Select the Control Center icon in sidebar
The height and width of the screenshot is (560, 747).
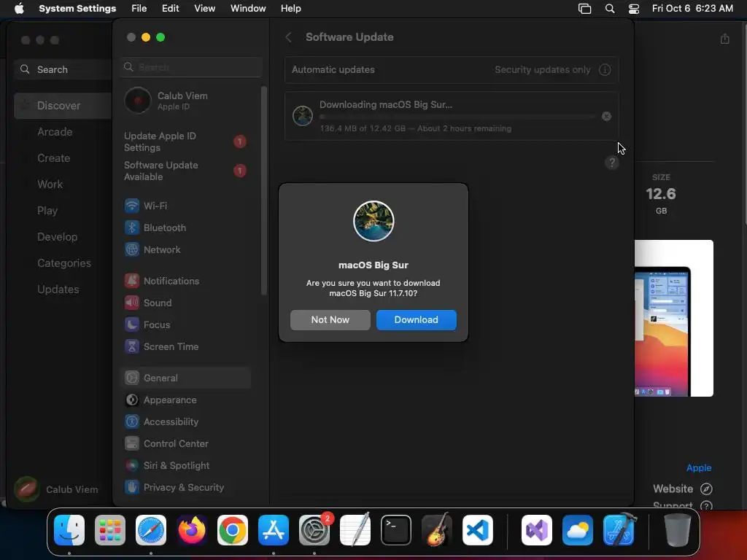point(132,444)
